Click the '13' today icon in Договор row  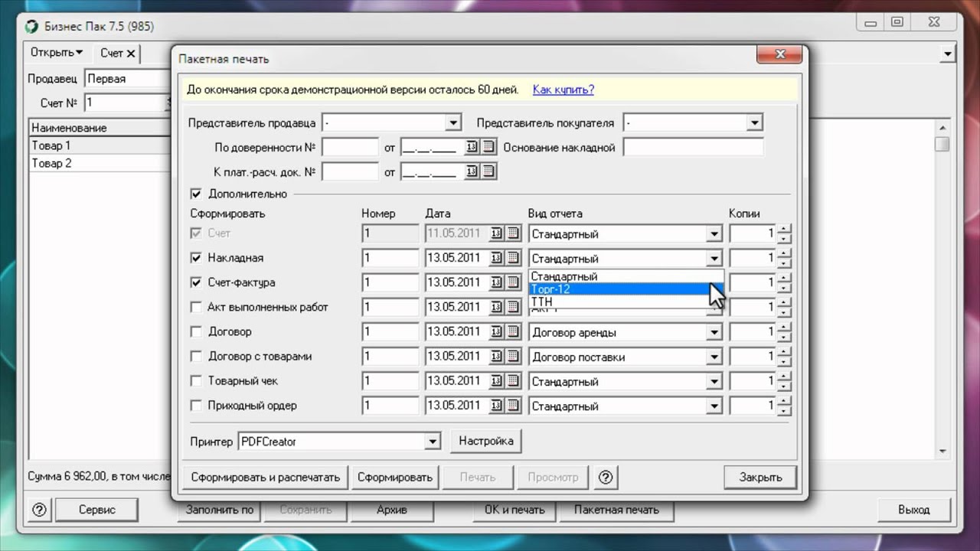coord(496,331)
